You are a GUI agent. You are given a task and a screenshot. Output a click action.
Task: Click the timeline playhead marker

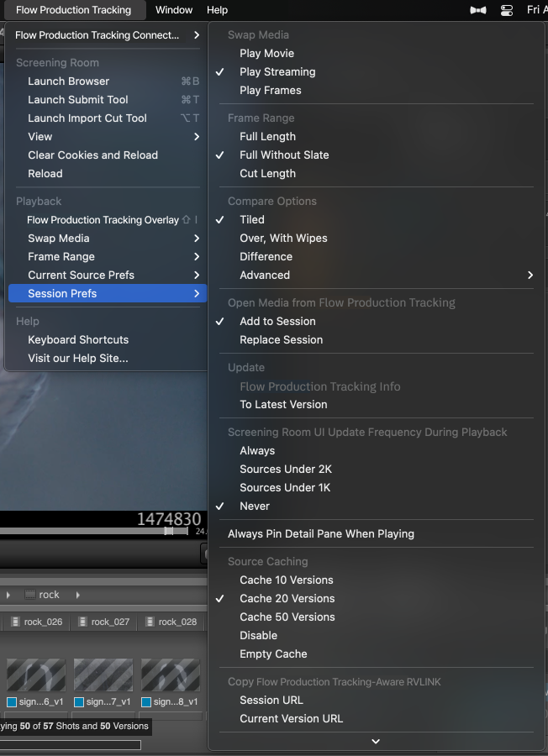169,531
